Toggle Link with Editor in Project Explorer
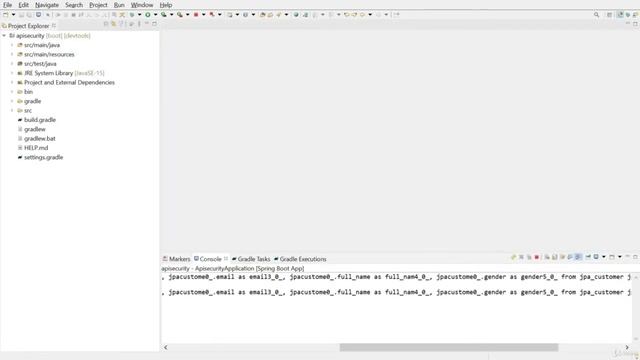 [x=113, y=24]
